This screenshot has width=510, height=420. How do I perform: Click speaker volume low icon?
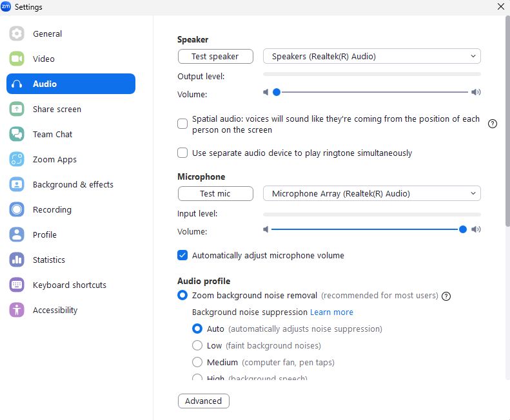pyautogui.click(x=266, y=92)
